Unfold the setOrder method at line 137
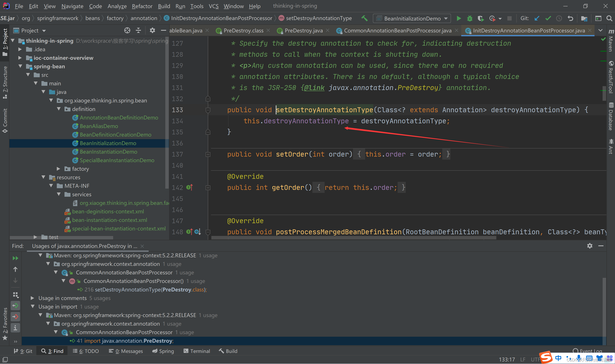Image resolution: width=615 pixels, height=364 pixels. [x=208, y=154]
